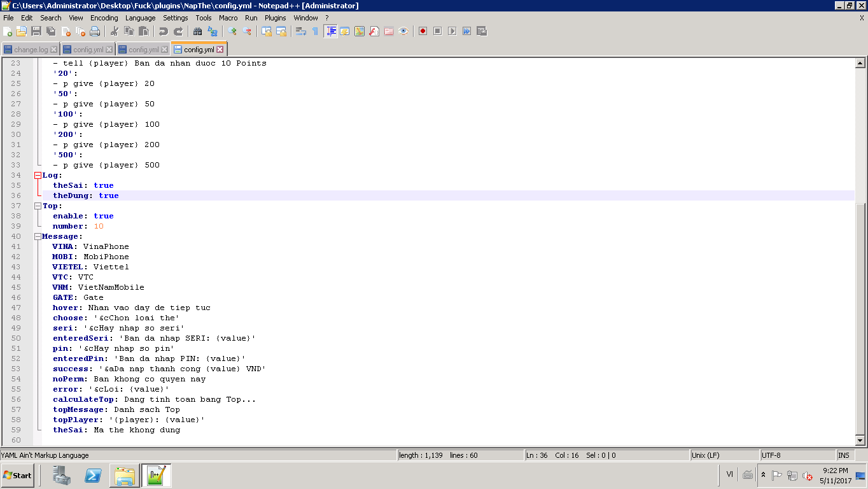Collapse the Log section fold marker
868x489 pixels.
[38, 175]
